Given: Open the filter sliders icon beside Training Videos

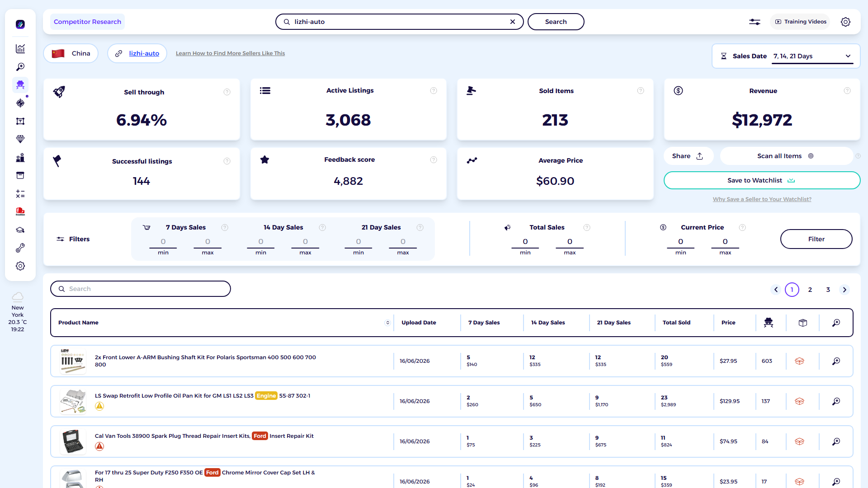Looking at the screenshot, I should pos(755,22).
